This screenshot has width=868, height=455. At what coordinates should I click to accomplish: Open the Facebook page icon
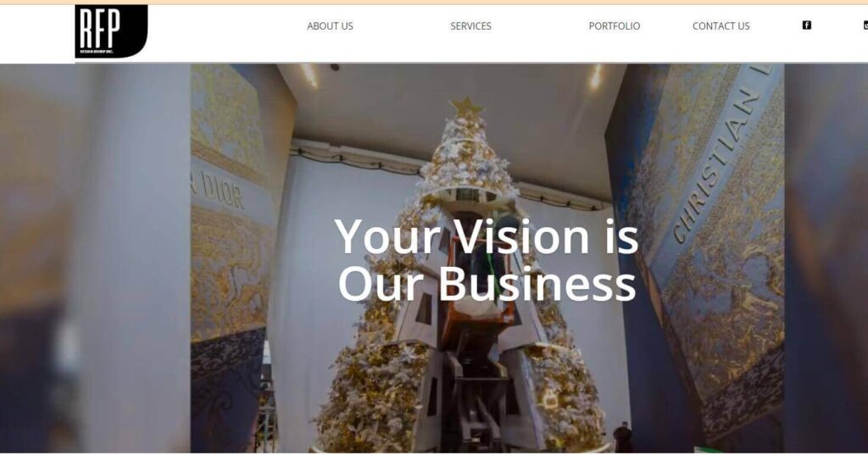[x=807, y=25]
